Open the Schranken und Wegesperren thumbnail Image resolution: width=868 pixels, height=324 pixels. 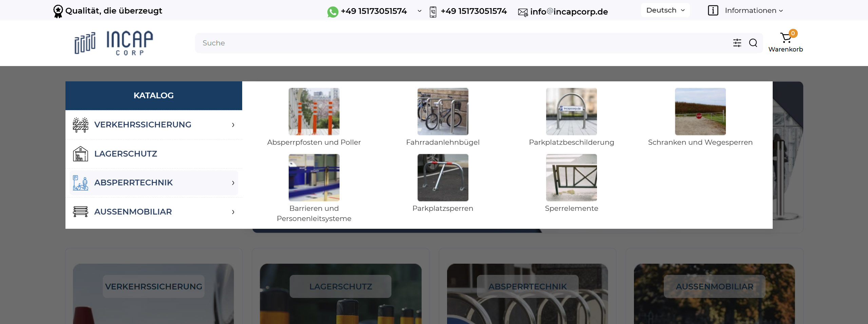[700, 112]
